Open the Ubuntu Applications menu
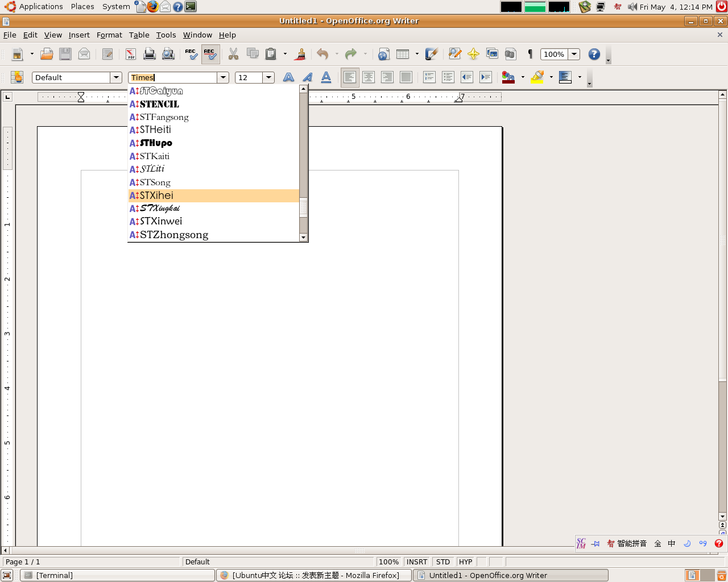Viewport: 728px width, 582px height. pos(34,7)
